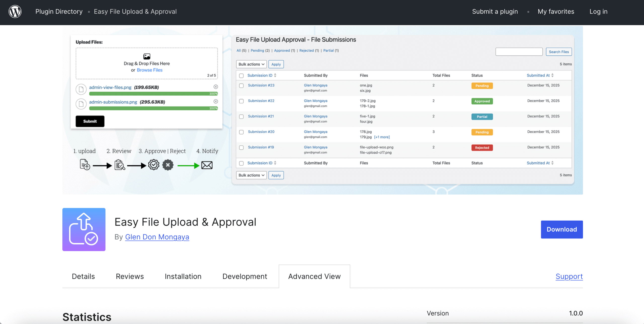Filter by Partial status link
Screen dimensions: 644x324
[328, 50]
